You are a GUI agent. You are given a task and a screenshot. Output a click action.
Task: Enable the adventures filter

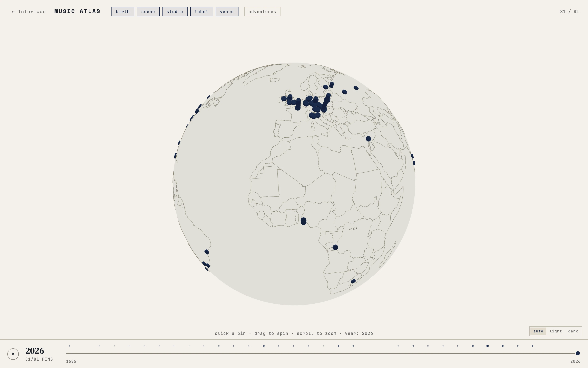click(x=262, y=12)
